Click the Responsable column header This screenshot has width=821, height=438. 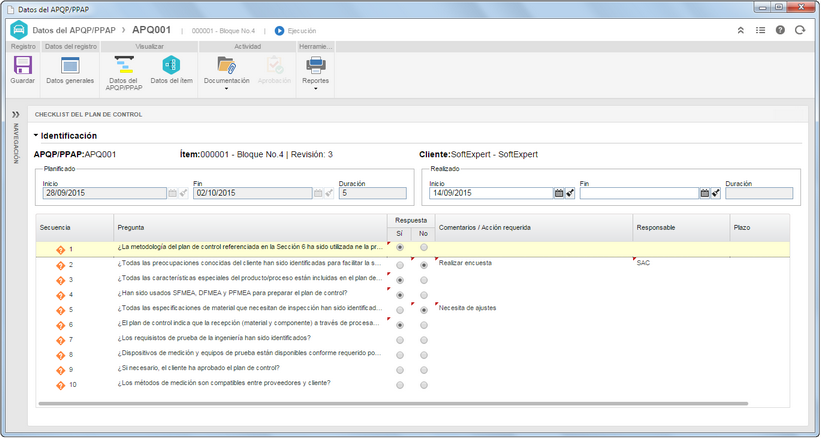(x=681, y=228)
